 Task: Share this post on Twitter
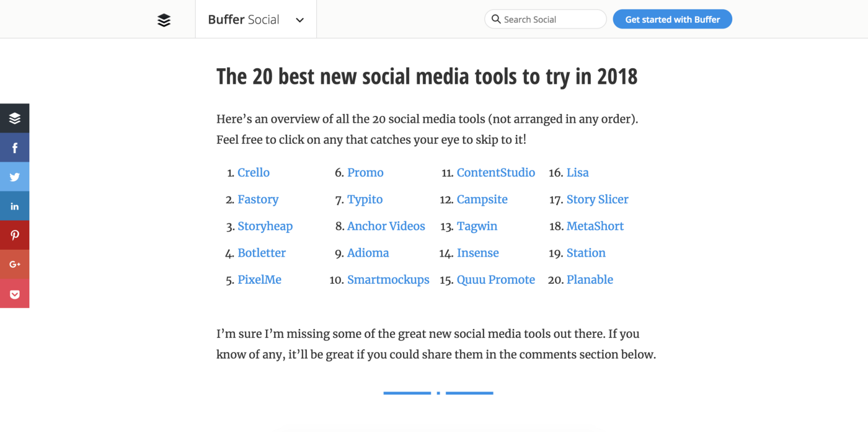(15, 177)
